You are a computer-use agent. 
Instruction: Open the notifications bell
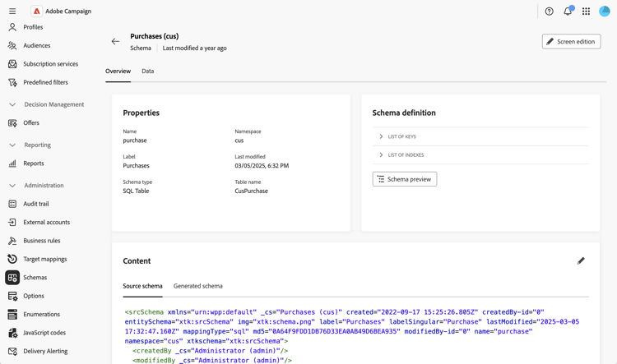coord(568,12)
